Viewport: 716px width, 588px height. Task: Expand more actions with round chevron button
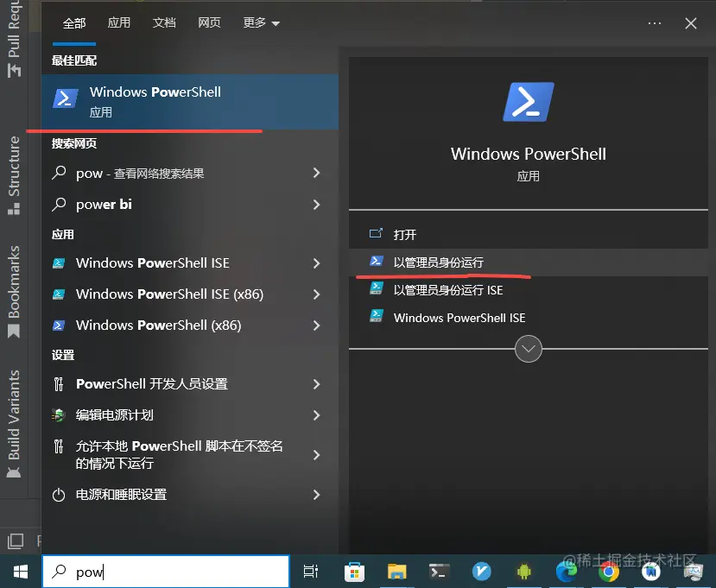pos(529,349)
